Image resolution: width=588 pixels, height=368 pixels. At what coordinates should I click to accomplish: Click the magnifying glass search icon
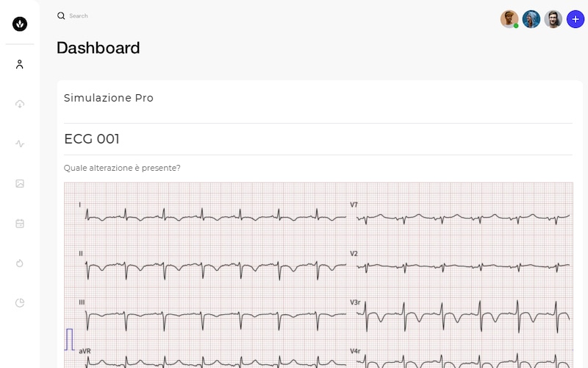pyautogui.click(x=61, y=15)
